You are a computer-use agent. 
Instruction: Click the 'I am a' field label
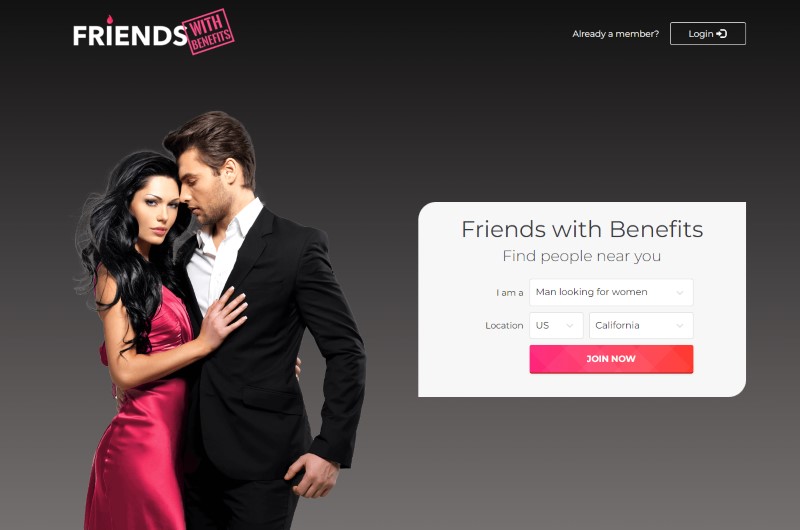pos(510,293)
